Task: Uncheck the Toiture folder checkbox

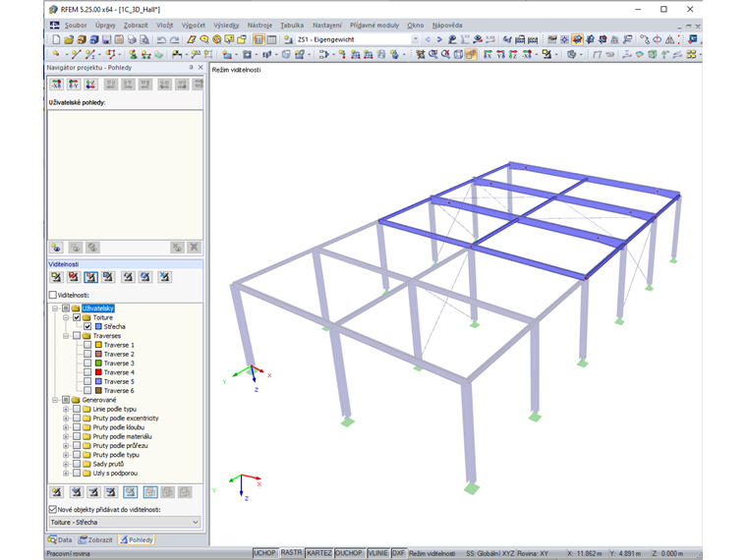Action: coord(77,317)
